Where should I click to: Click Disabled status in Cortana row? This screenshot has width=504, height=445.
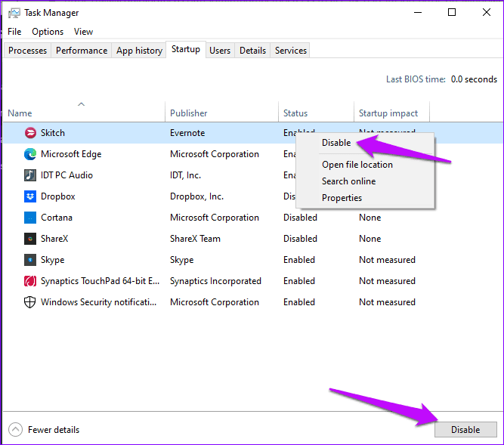click(x=300, y=218)
